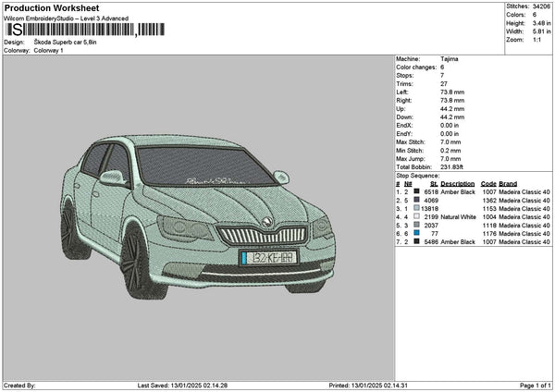This screenshot has height=392, width=555.
Task: Select the Amber Black swatch in stop 7
Action: point(416,241)
